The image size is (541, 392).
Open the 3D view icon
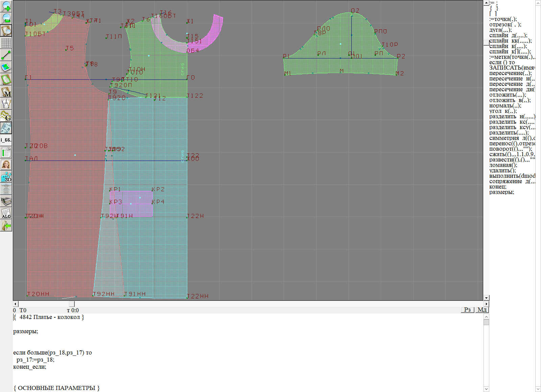[x=6, y=177]
